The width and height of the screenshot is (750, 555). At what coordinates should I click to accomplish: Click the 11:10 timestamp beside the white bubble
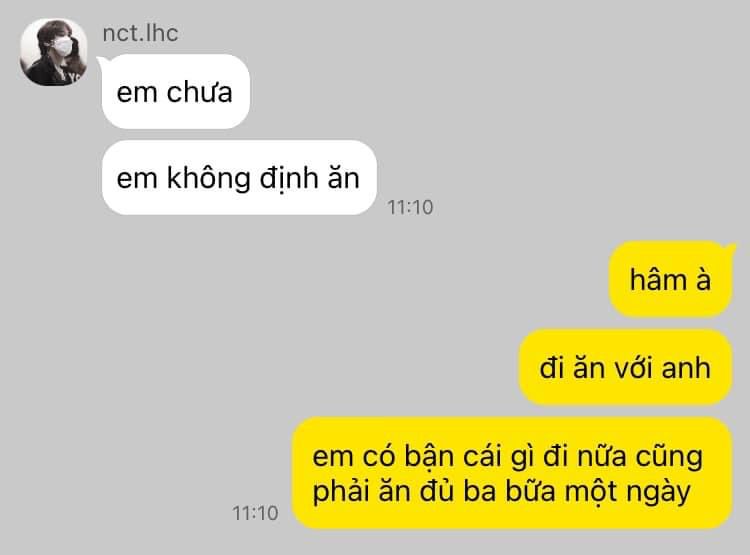(x=410, y=207)
